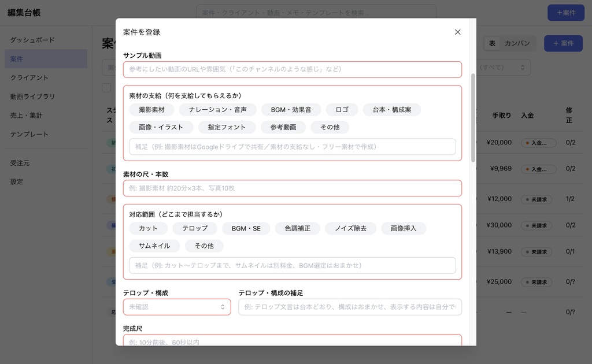Tick the select-all checkbox behind dialog
Viewport: 592px width, 364px height.
pos(106,88)
